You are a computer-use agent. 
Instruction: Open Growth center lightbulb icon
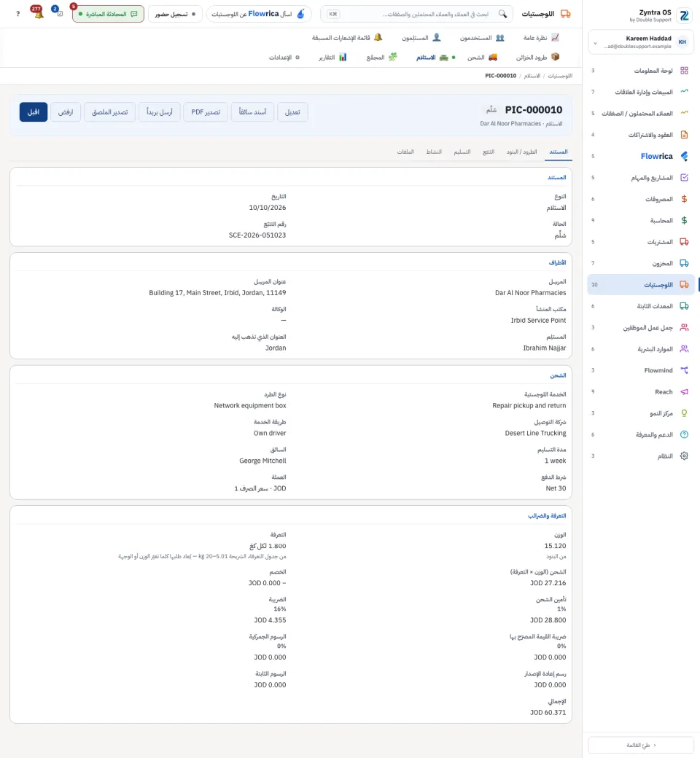684,413
